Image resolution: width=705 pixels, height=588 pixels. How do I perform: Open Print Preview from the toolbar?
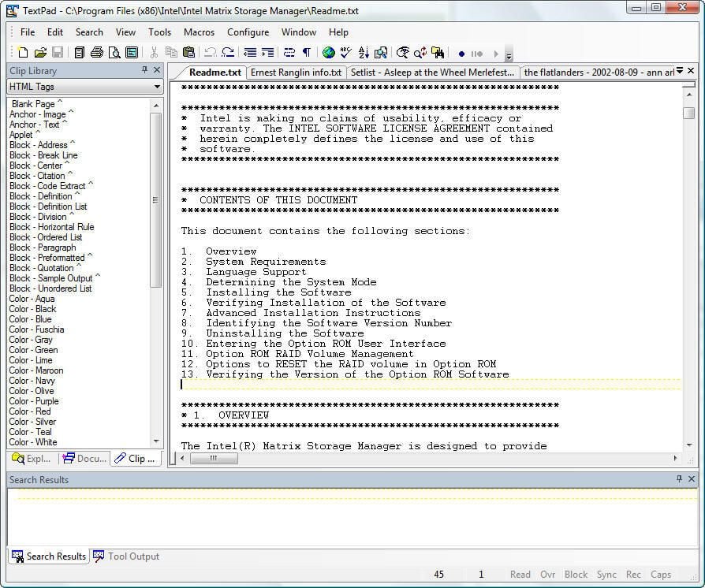click(114, 53)
